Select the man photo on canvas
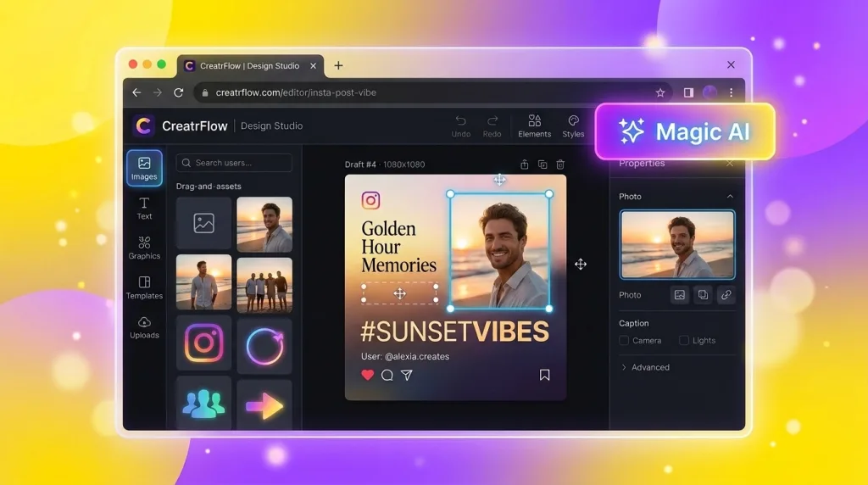The image size is (868, 485). coord(500,251)
